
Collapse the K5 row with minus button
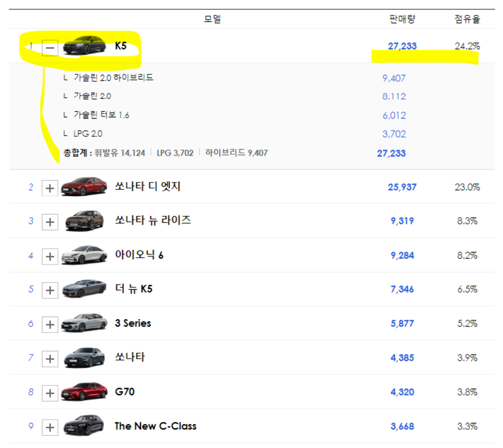50,48
